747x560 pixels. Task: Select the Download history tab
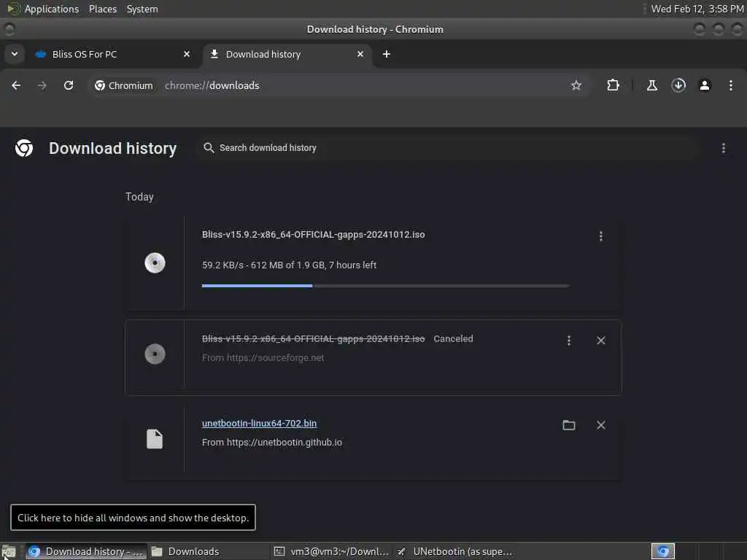tap(287, 54)
